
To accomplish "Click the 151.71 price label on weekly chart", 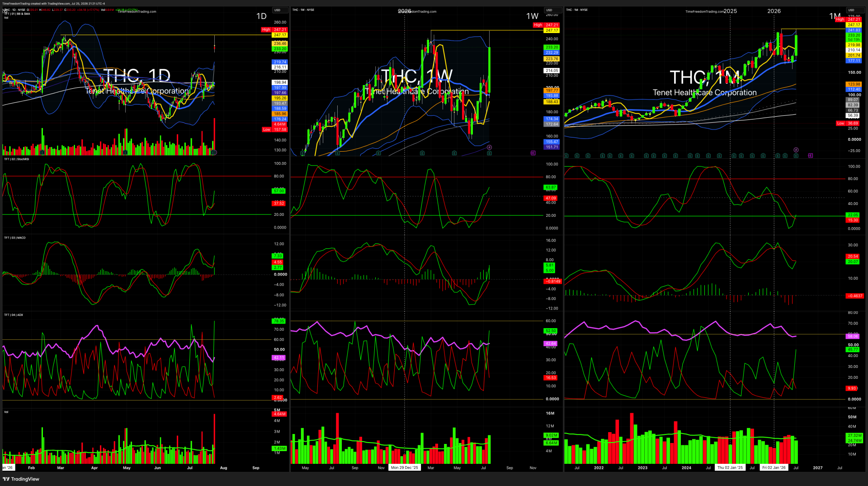I will pos(552,147).
